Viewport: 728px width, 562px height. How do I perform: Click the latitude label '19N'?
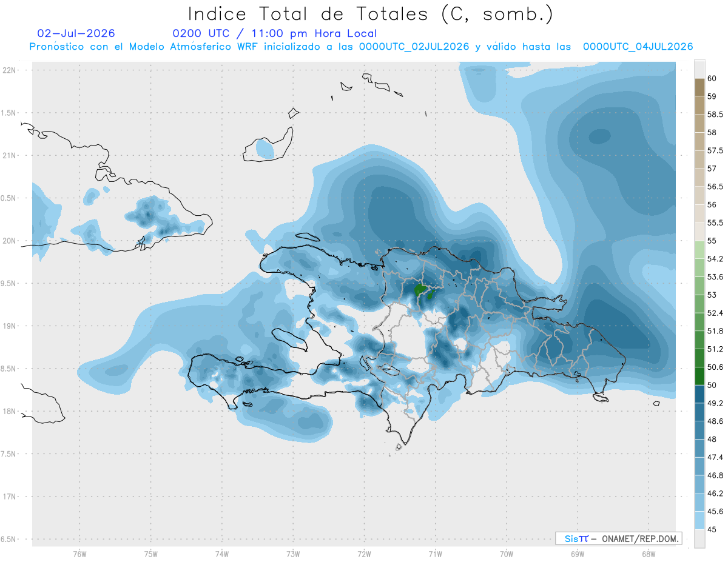pyautogui.click(x=8, y=326)
